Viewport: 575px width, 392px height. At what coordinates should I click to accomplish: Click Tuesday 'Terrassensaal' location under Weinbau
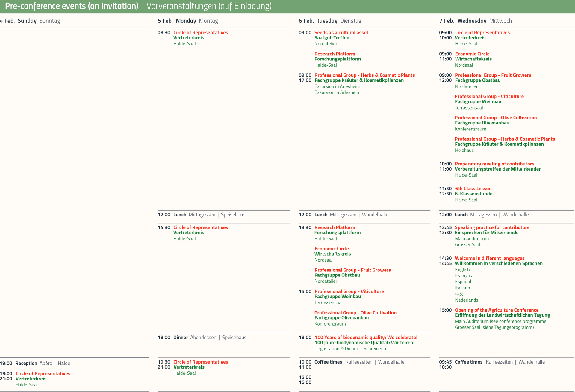coord(328,303)
